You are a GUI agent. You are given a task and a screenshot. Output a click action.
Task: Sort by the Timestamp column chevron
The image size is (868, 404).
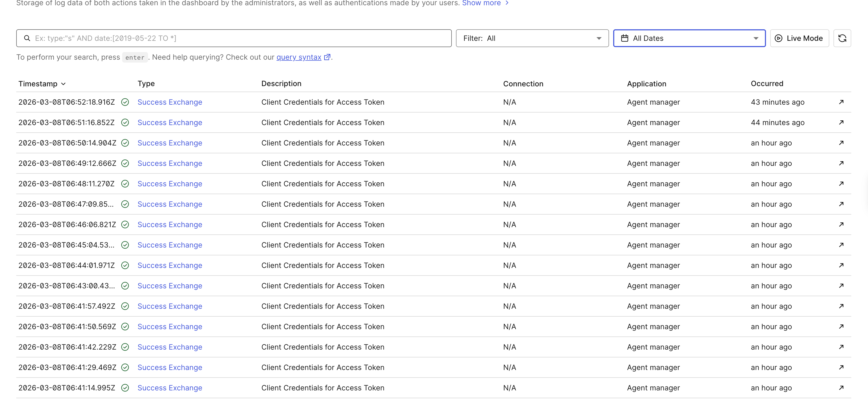point(63,84)
